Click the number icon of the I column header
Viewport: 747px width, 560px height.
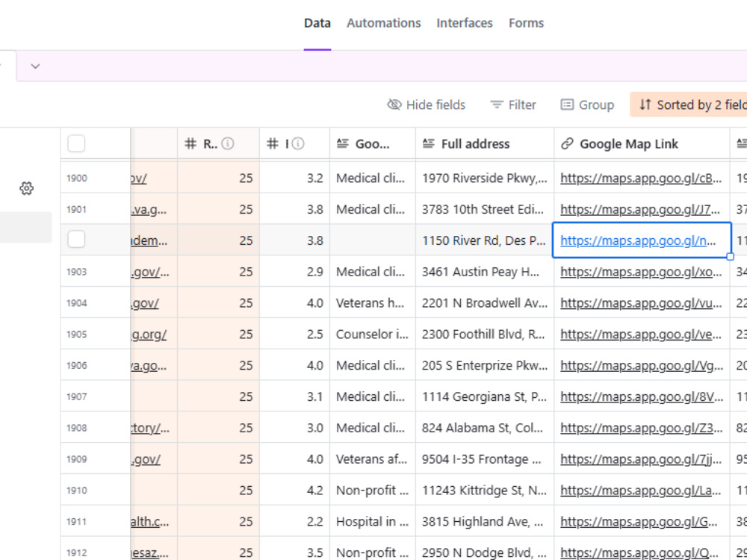(273, 143)
